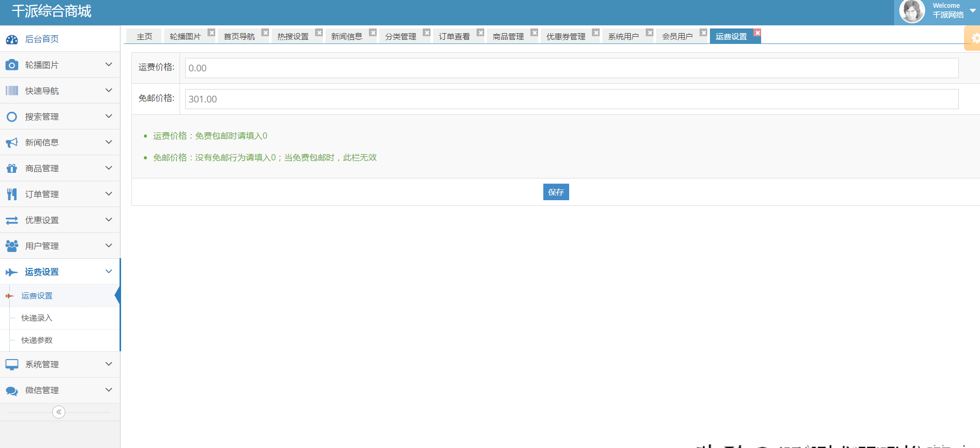Collapse the sidebar with the double-arrow icon
Image resolution: width=980 pixels, height=448 pixels.
tap(59, 412)
